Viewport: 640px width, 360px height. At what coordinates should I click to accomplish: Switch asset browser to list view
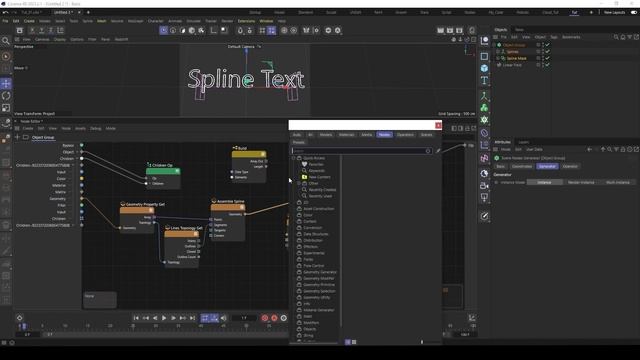[348, 342]
